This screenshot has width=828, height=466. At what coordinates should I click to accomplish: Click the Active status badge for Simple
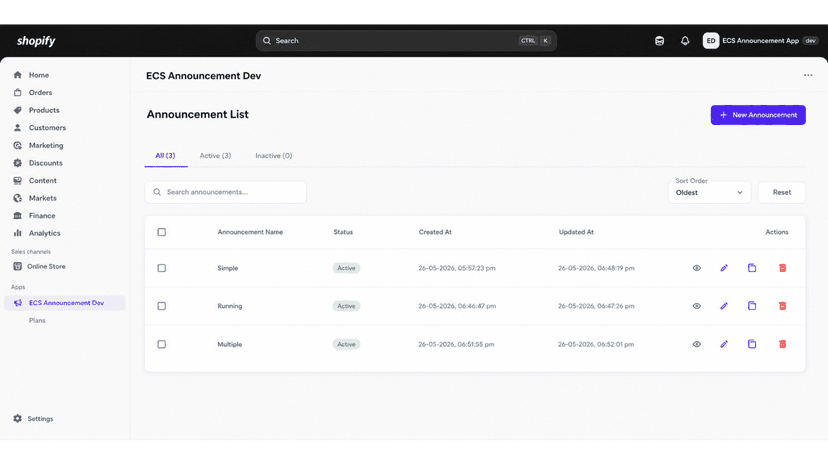[x=346, y=268]
